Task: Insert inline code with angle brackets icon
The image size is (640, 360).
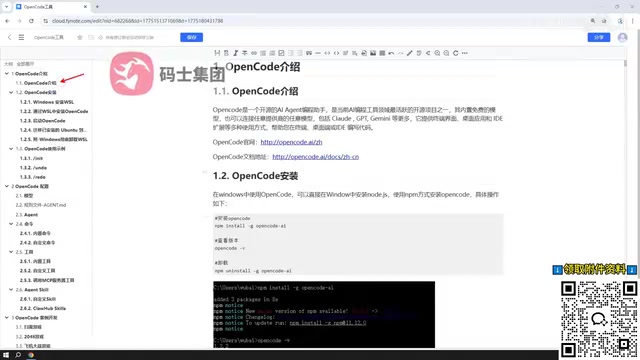Action: click(336, 53)
